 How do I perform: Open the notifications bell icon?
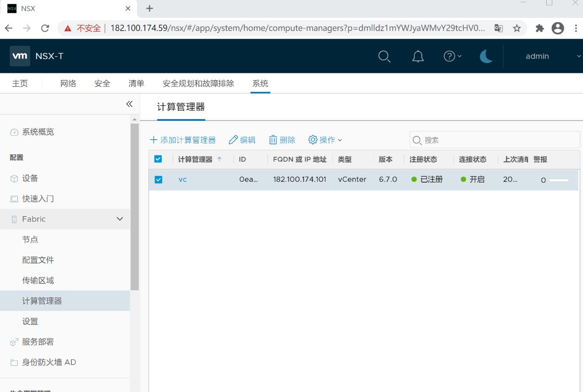pos(418,56)
